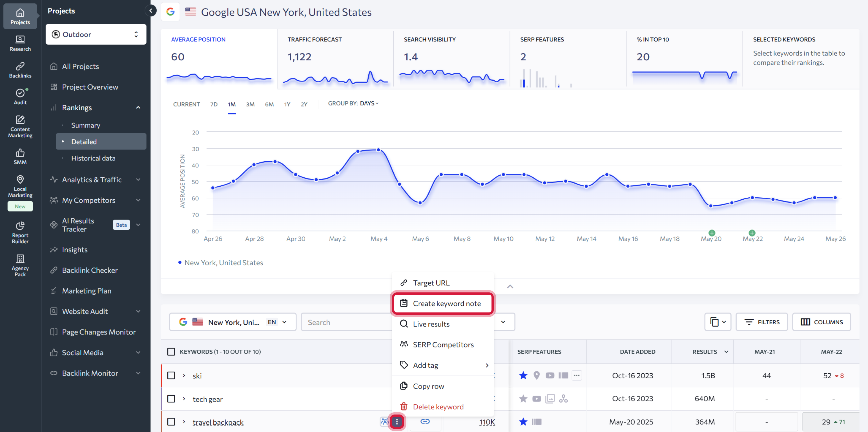Switch chart range to CURRENT
This screenshot has height=432, width=868.
[186, 104]
